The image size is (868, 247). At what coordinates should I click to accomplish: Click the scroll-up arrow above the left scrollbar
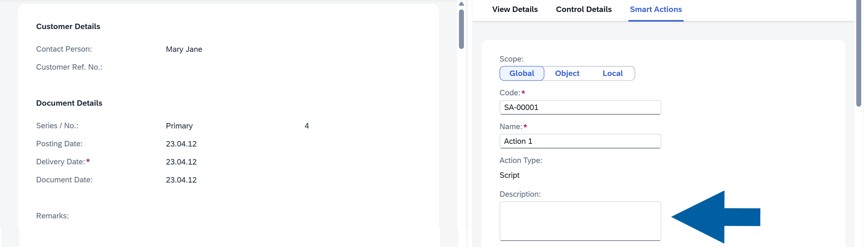[x=461, y=4]
